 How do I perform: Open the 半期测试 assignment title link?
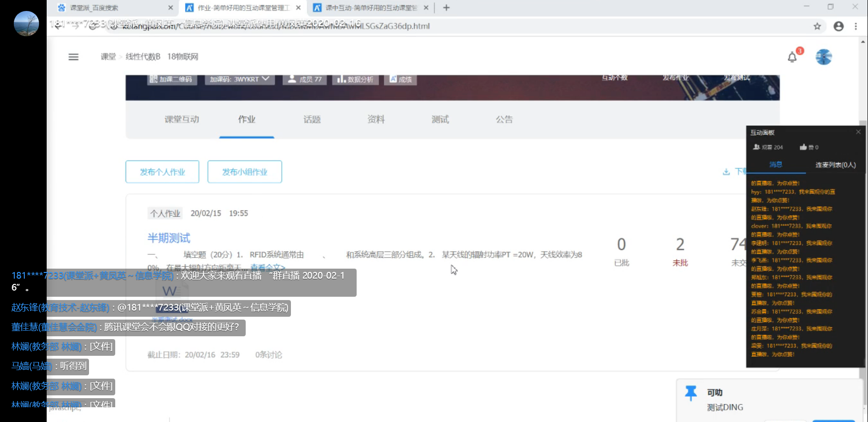tap(169, 238)
